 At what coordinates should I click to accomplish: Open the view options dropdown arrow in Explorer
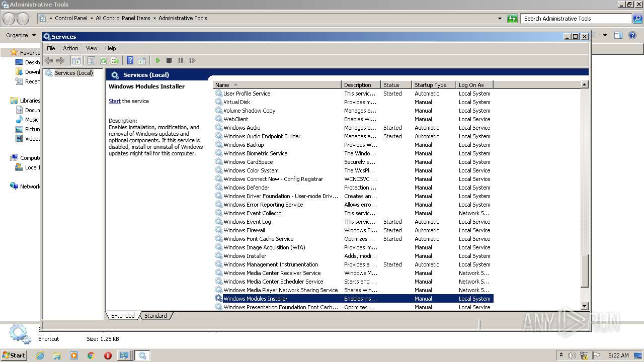pyautogui.click(x=605, y=35)
